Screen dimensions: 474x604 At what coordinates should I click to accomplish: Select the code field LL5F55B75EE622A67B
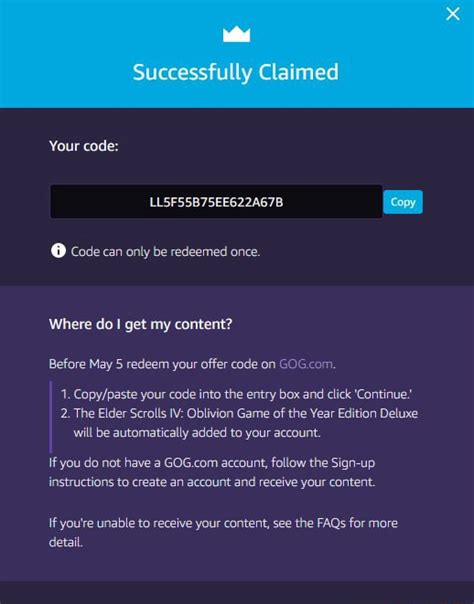coord(216,201)
